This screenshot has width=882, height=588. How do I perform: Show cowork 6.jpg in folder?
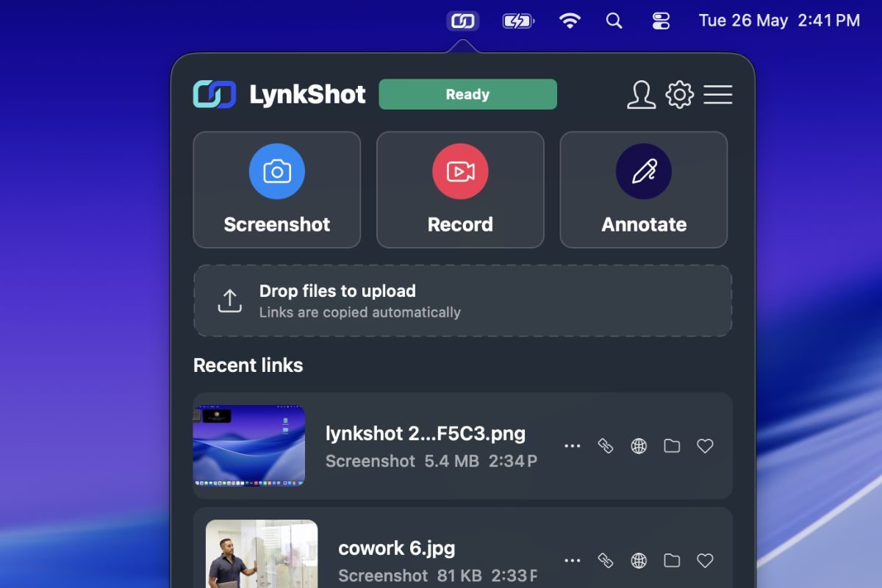[x=672, y=561]
